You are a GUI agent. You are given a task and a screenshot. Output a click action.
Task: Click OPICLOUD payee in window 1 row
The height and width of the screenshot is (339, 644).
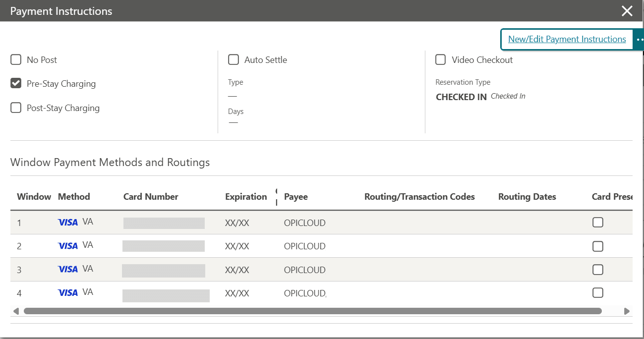tap(305, 223)
